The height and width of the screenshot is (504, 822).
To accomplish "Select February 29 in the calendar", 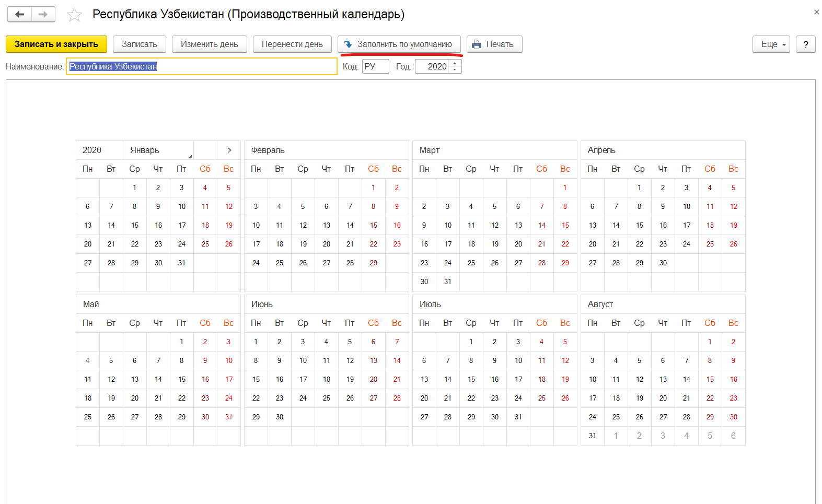I will (x=374, y=263).
